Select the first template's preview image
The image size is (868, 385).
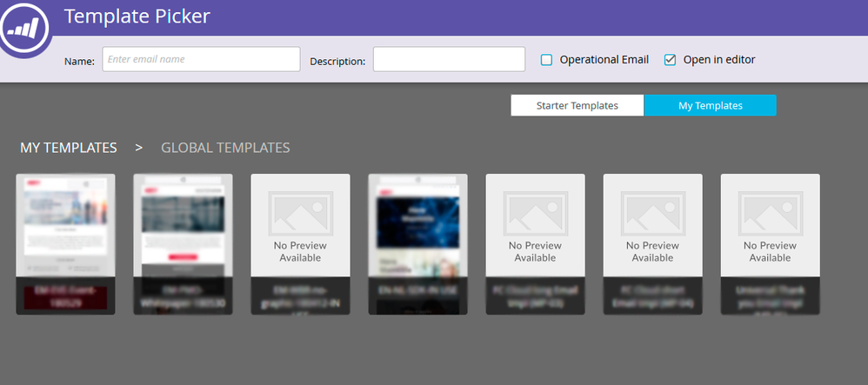pyautogui.click(x=65, y=226)
